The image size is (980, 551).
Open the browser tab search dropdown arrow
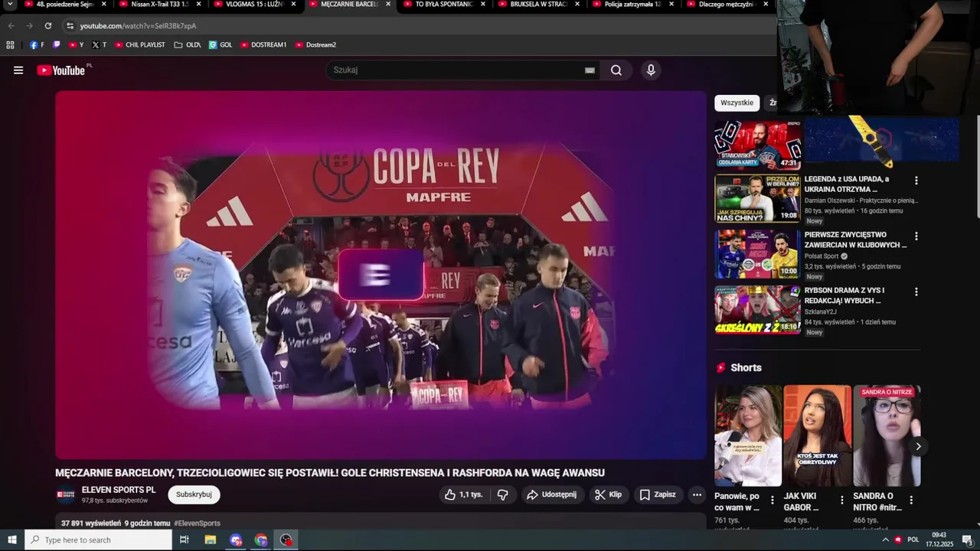click(x=10, y=5)
